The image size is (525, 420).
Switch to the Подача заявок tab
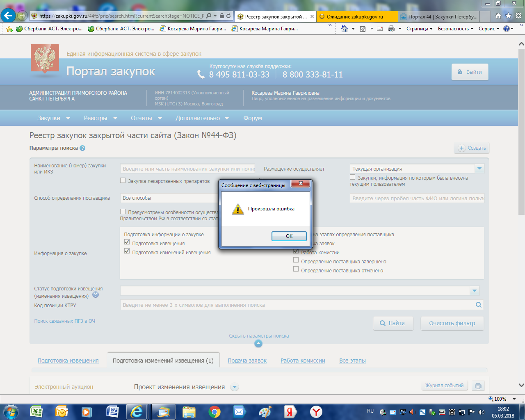point(247,361)
